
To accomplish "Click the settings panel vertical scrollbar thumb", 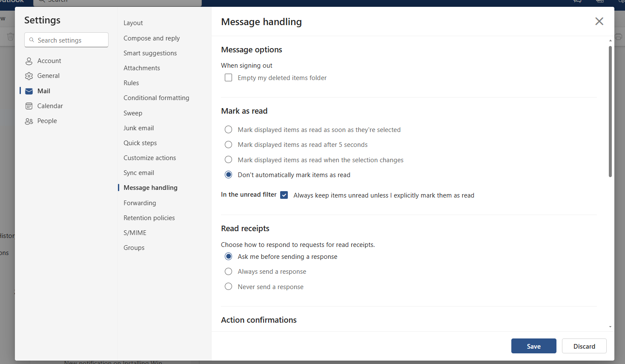I will [610, 112].
